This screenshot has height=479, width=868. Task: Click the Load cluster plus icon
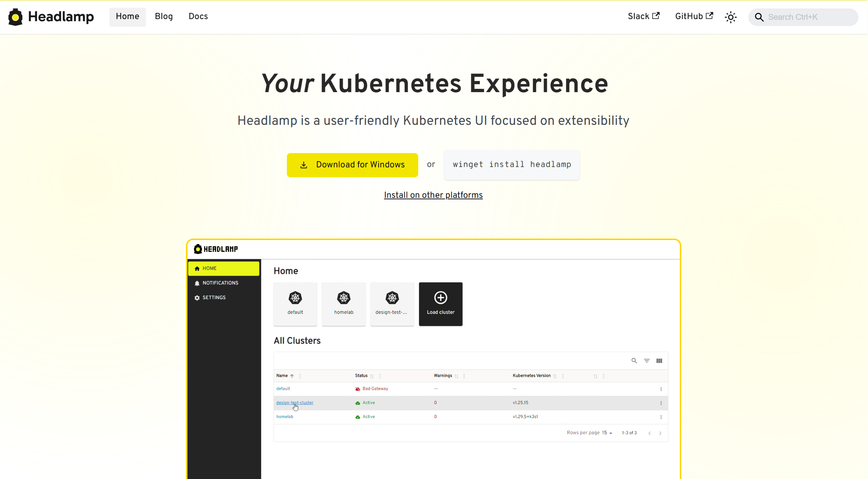tap(441, 298)
